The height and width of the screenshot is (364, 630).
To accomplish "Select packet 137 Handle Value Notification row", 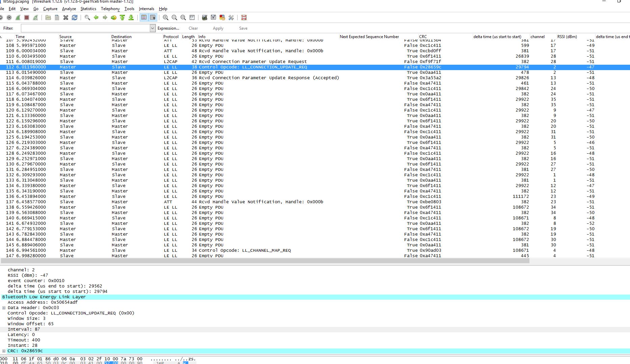I will point(315,202).
